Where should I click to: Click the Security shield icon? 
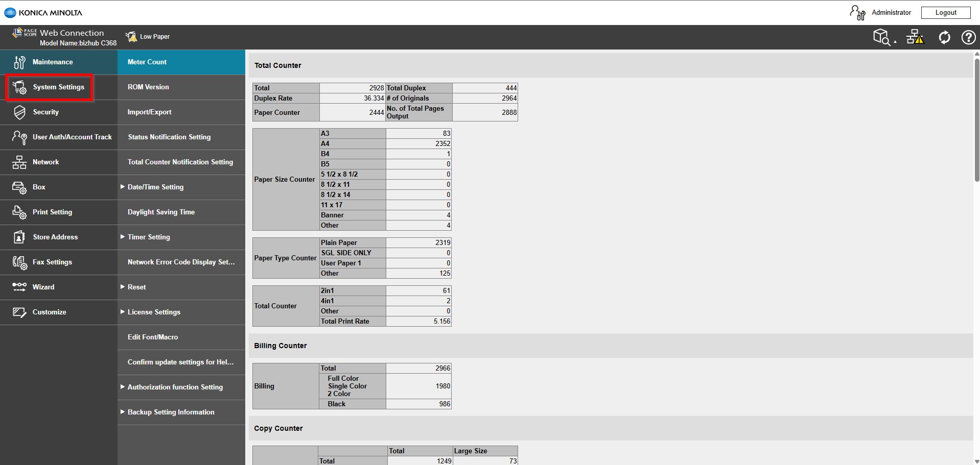[x=19, y=112]
